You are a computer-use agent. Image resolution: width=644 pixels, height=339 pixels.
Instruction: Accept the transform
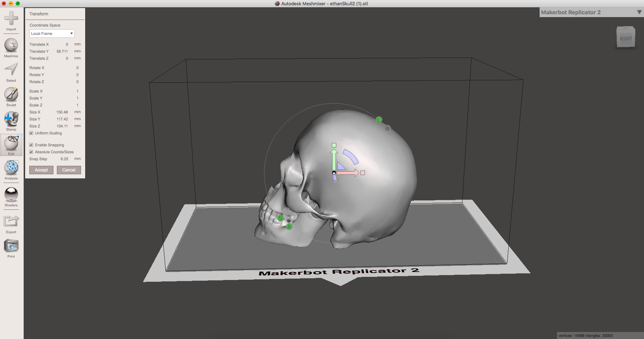(x=41, y=170)
